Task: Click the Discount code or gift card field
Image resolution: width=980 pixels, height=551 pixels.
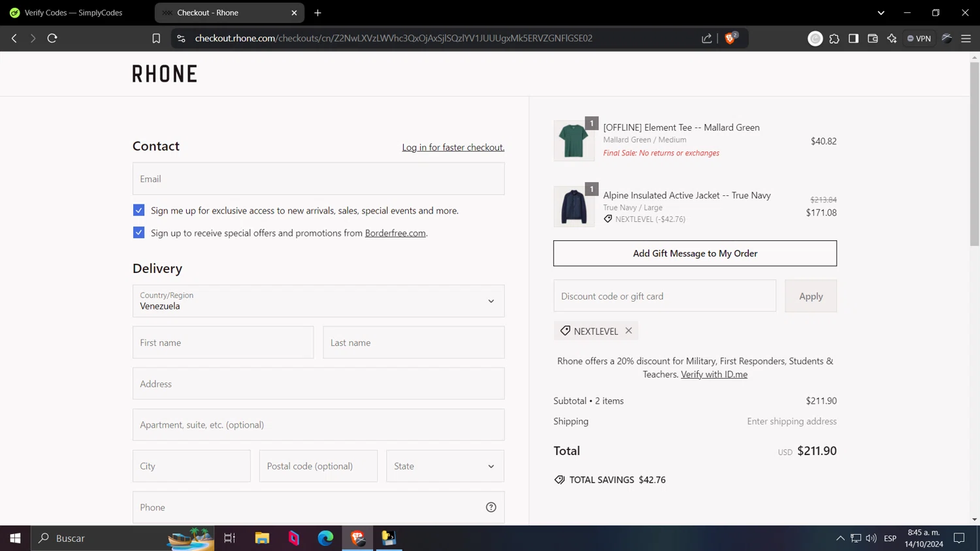Action: (665, 296)
